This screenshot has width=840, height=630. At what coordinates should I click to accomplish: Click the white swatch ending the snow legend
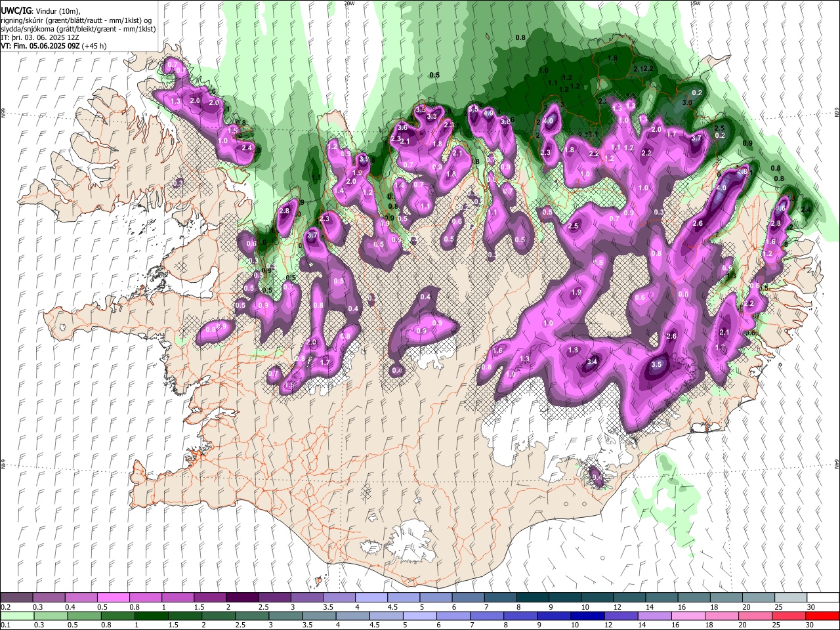coord(822,597)
